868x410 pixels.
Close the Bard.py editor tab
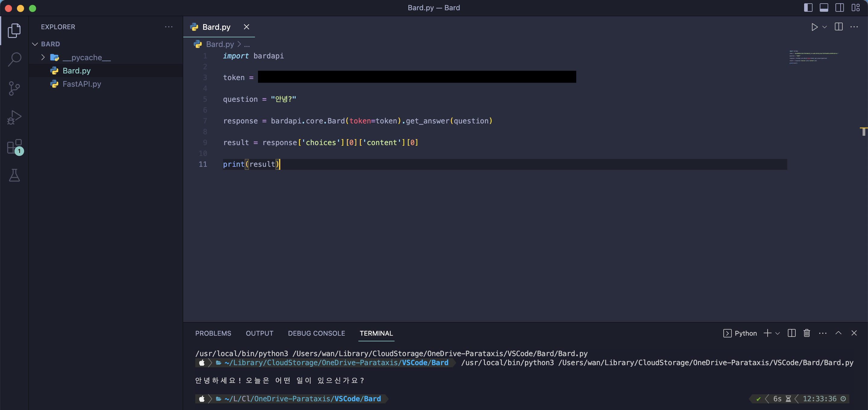click(246, 27)
